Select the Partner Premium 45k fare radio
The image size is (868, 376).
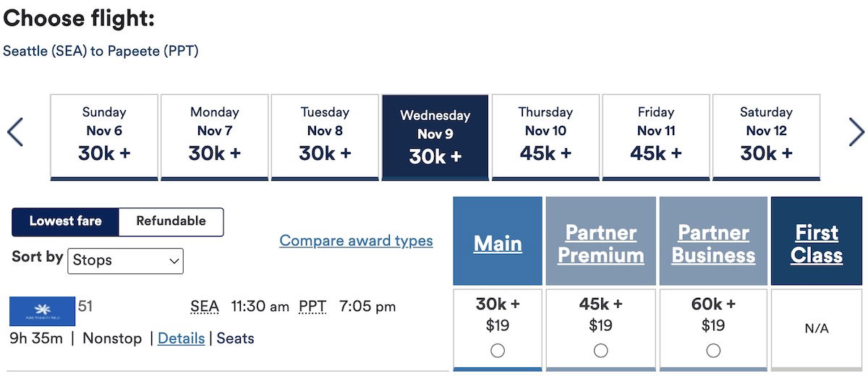pyautogui.click(x=600, y=351)
